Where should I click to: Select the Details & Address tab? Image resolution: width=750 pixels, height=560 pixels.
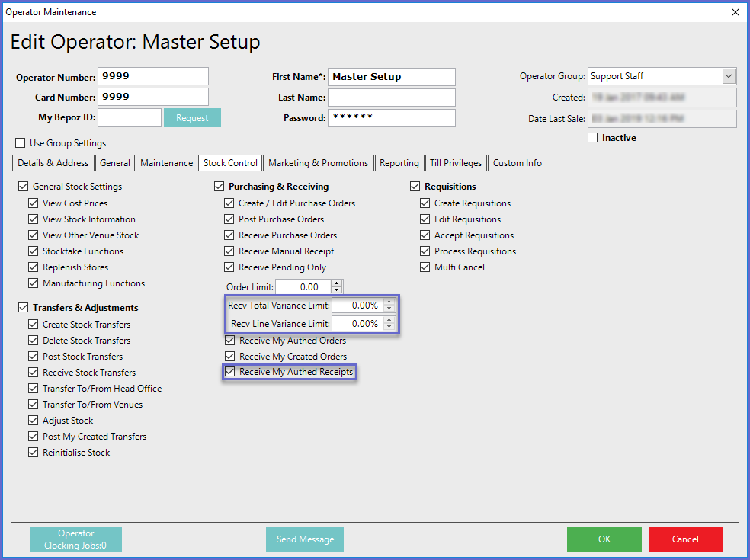click(53, 163)
